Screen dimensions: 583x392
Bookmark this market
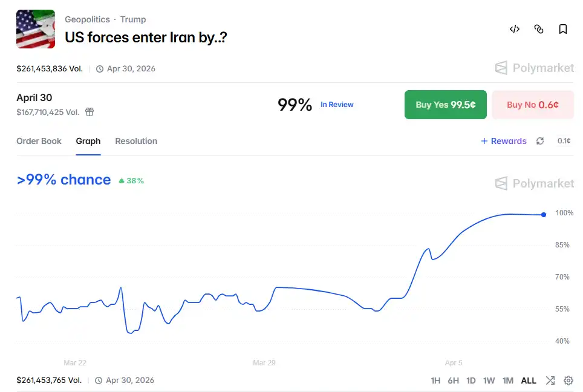click(563, 29)
